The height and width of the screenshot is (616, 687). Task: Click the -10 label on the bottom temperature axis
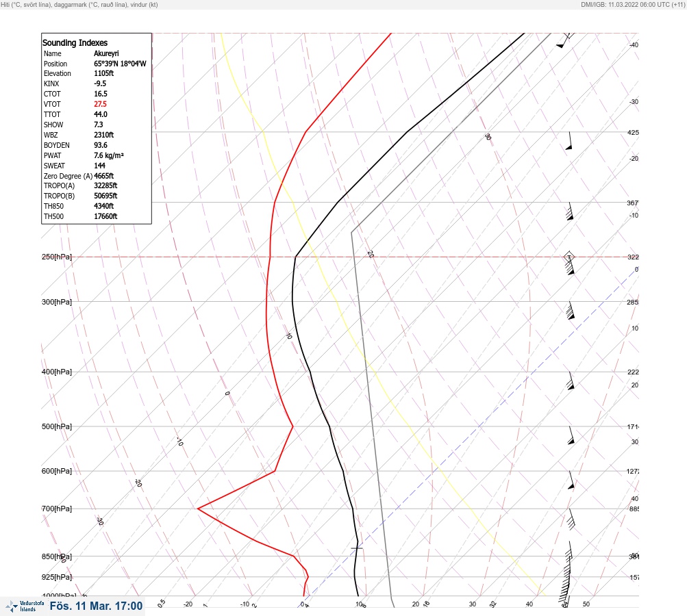(x=245, y=604)
